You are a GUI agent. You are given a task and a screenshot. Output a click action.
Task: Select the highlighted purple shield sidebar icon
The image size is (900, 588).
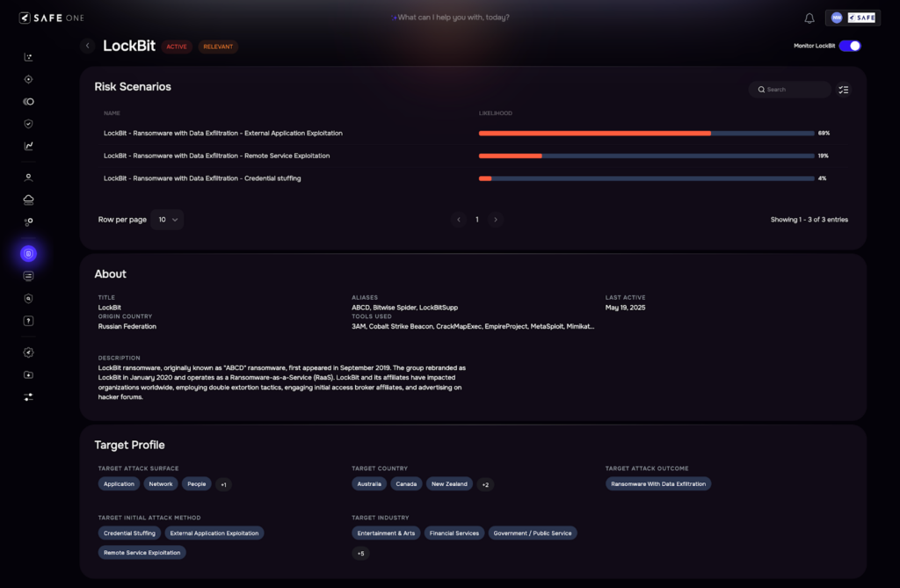coord(28,254)
